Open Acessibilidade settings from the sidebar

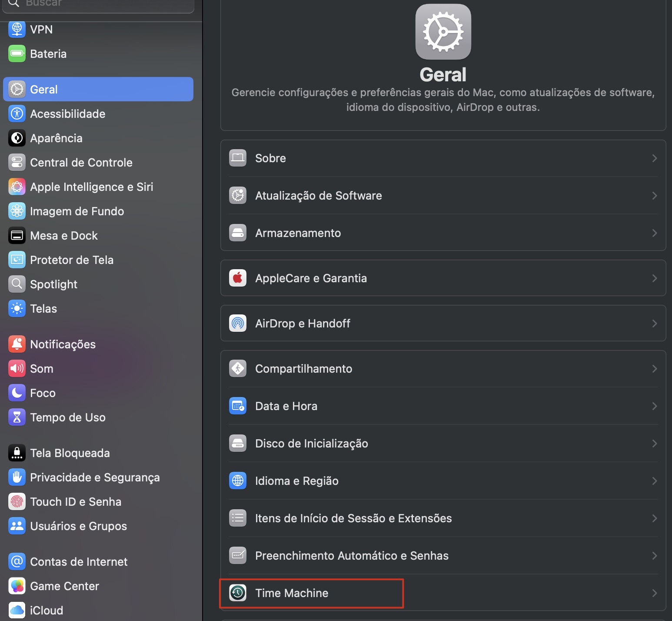click(x=17, y=114)
